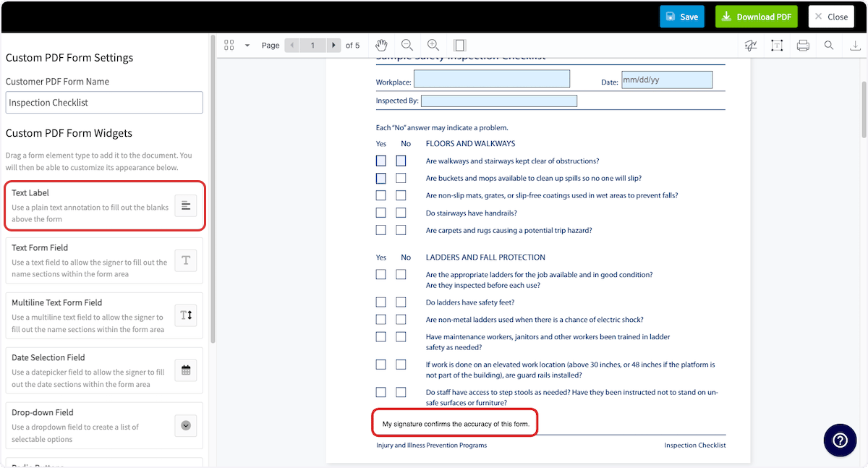868x468 pixels.
Task: Expand the view options dropdown arrow
Action: pyautogui.click(x=247, y=45)
